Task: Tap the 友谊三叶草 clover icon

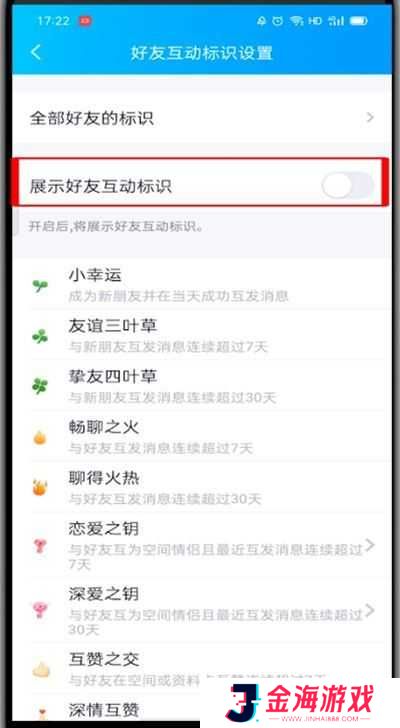Action: tap(40, 336)
